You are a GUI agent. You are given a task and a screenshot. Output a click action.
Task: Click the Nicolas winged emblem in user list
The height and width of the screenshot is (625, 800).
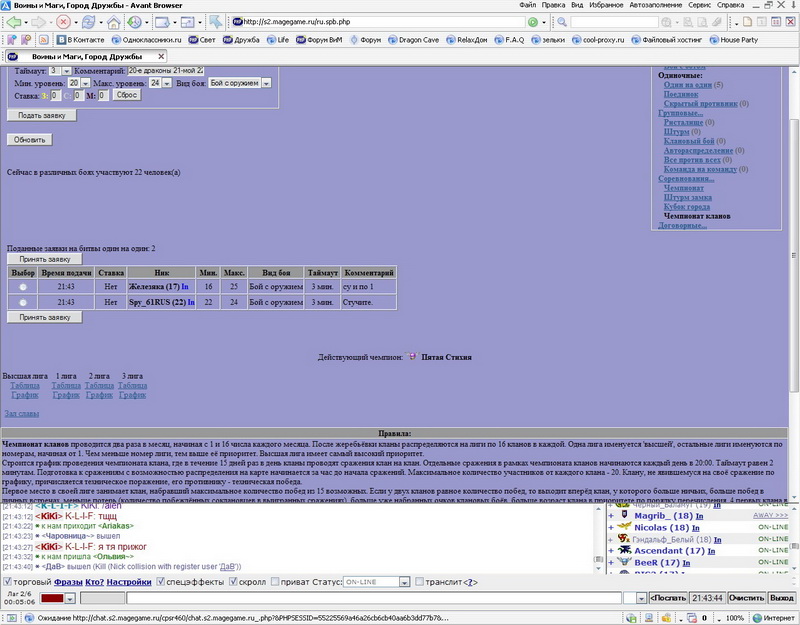tap(624, 527)
